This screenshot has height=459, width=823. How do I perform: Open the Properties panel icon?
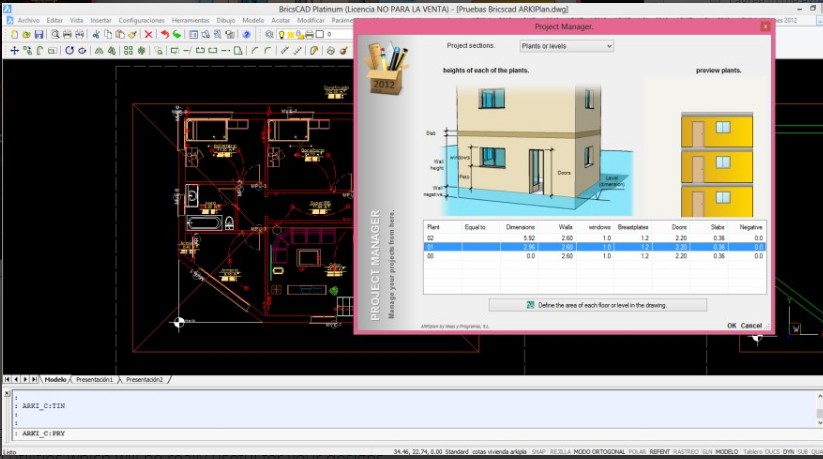[x=193, y=35]
